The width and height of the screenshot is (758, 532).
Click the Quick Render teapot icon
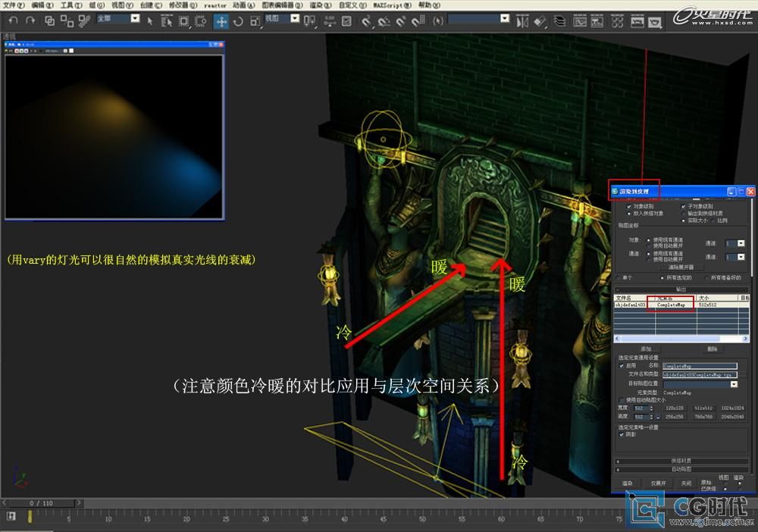[x=655, y=21]
